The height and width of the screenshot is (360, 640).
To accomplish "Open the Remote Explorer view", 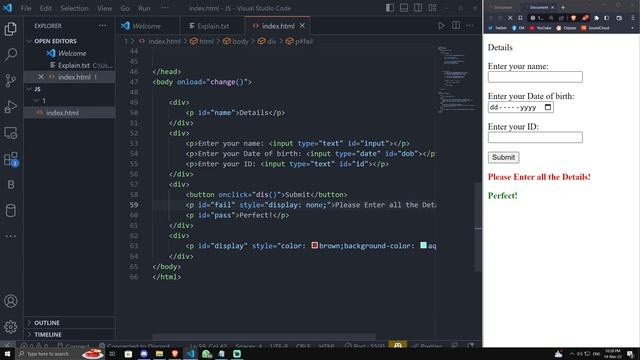I will coord(11,133).
